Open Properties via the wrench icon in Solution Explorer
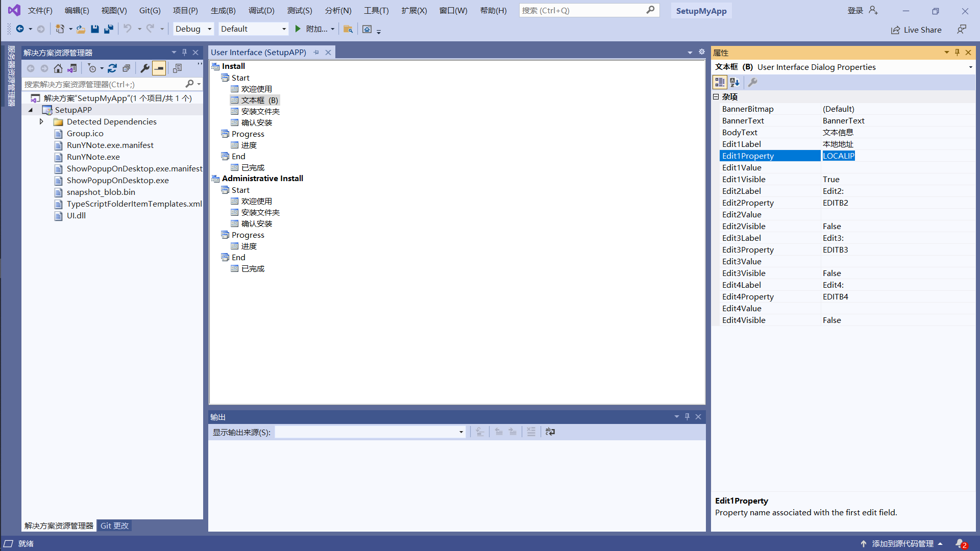 click(x=145, y=68)
